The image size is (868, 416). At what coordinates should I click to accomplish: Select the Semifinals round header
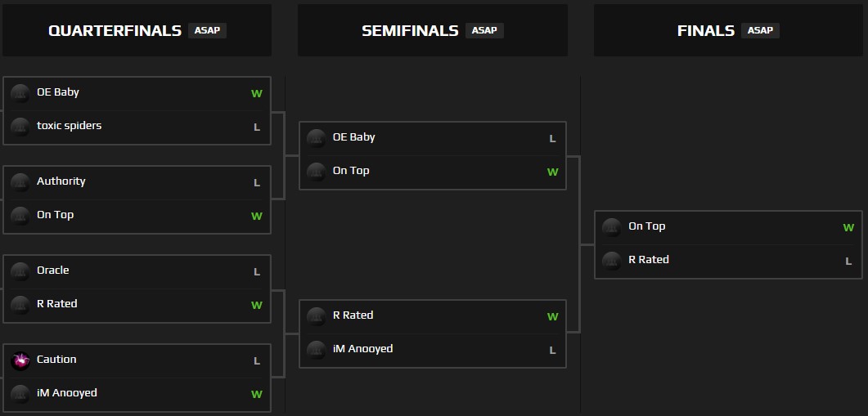click(410, 31)
